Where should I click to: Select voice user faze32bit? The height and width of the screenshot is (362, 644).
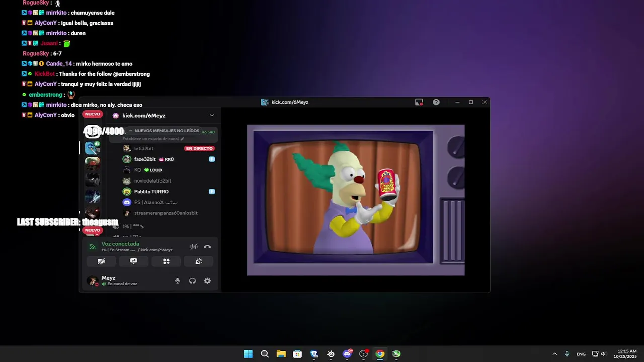[145, 159]
